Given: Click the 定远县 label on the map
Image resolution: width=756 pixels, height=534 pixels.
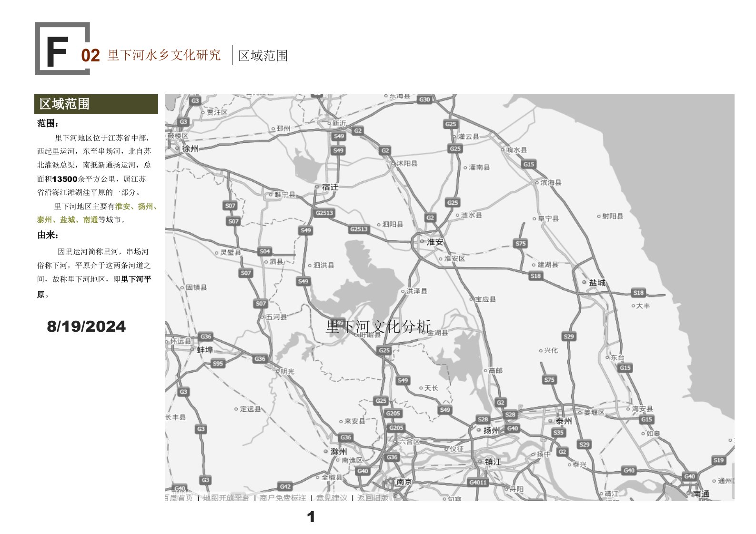Looking at the screenshot, I should (x=250, y=409).
